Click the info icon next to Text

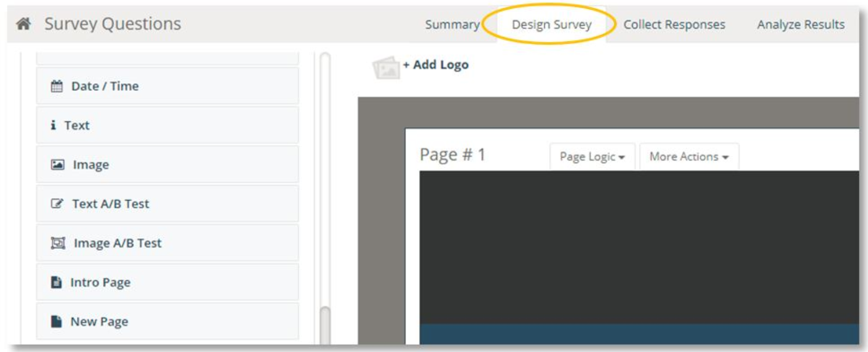53,125
